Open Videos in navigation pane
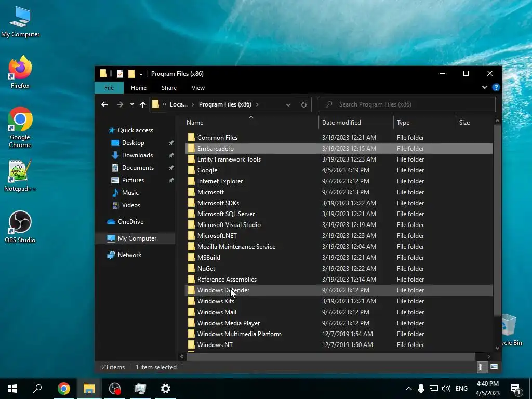532x399 pixels. click(x=131, y=205)
